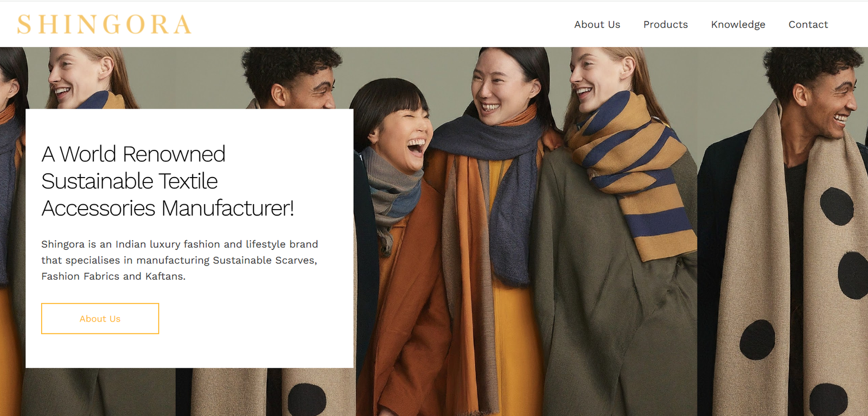
Task: Click the word 'Manufacturer!' in the heading
Action: click(228, 209)
